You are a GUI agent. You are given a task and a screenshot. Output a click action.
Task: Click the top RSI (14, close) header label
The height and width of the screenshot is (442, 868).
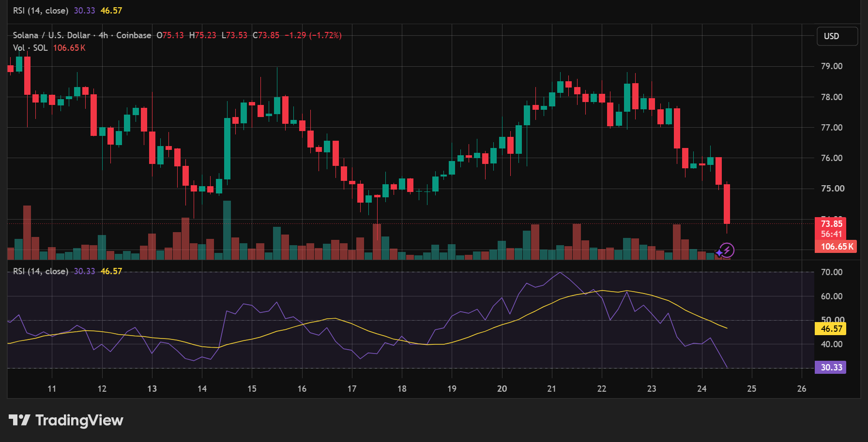click(x=41, y=11)
